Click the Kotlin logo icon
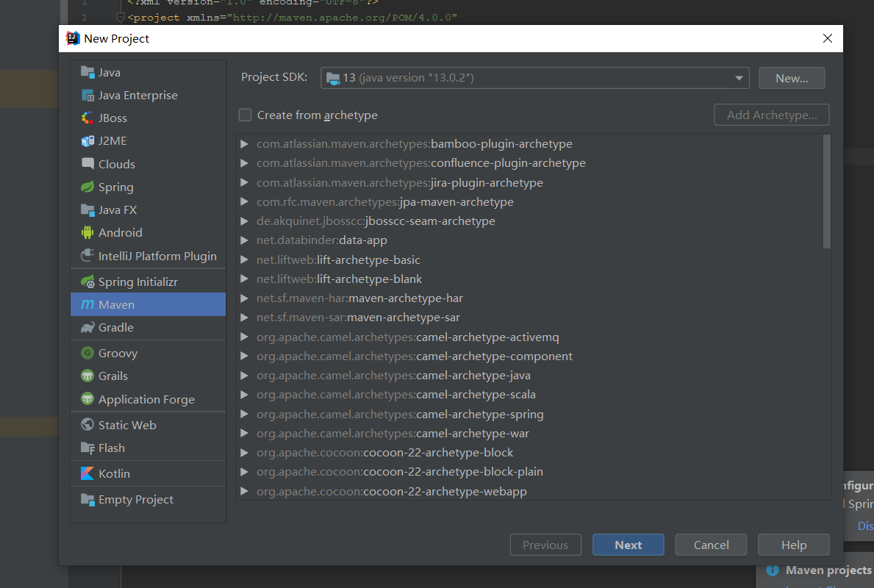 tap(87, 474)
